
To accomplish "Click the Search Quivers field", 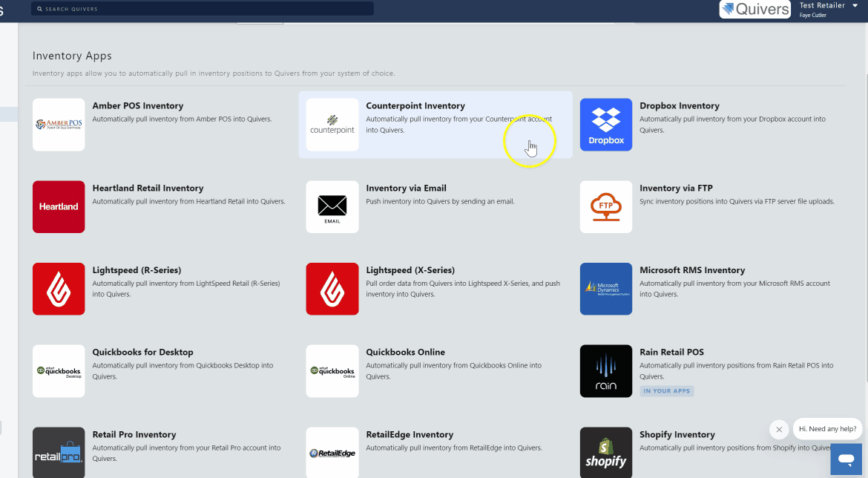I will coord(203,9).
